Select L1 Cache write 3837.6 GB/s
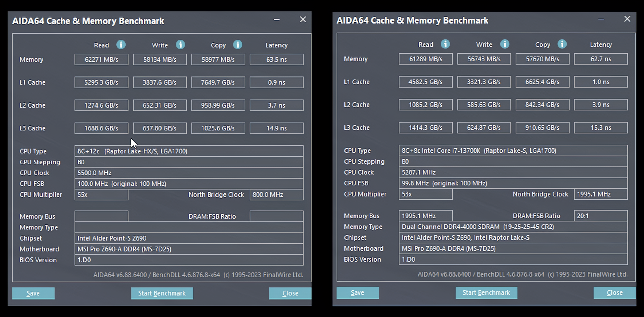 coord(160,82)
